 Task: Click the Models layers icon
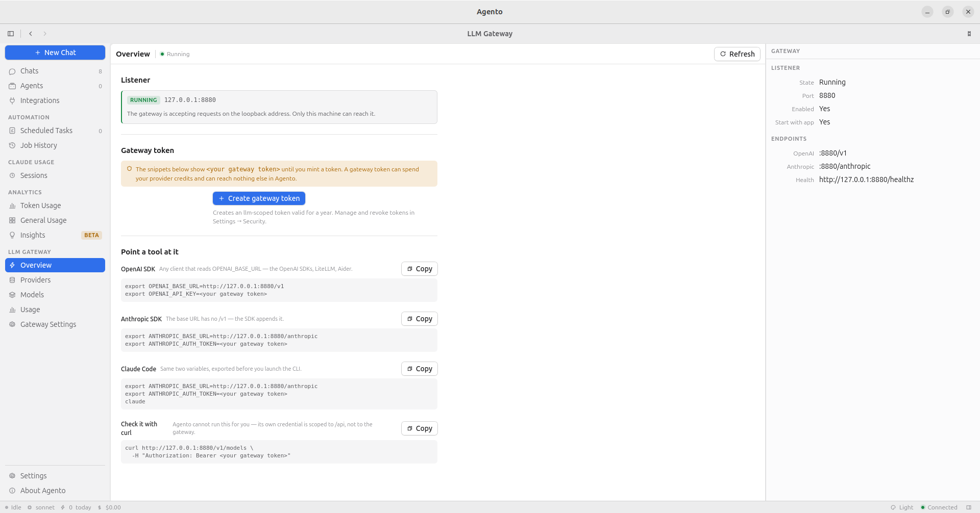12,295
